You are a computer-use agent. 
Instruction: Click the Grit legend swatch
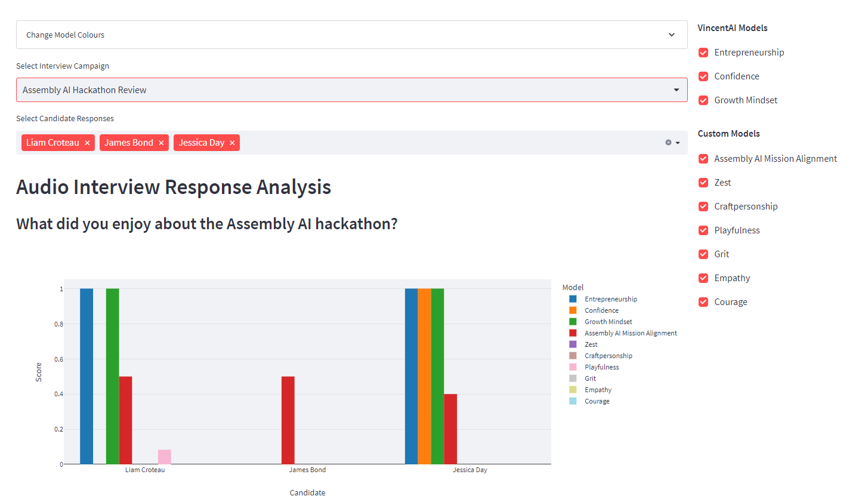pos(573,378)
